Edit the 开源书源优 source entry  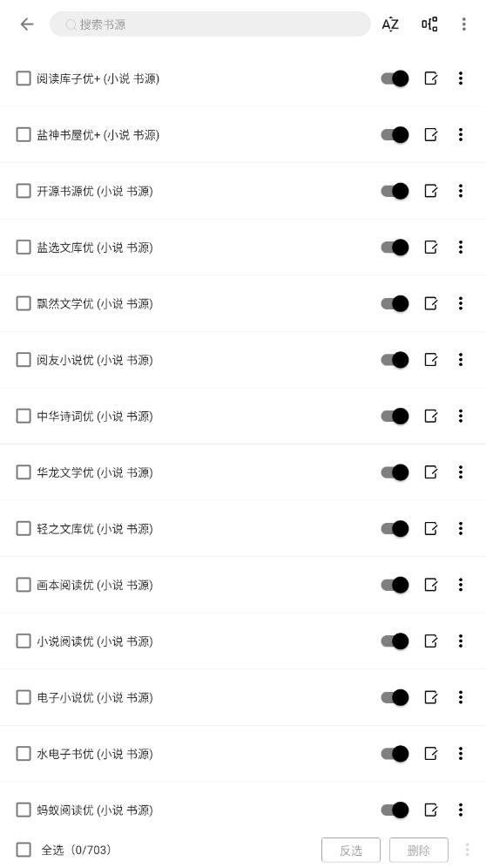(430, 191)
